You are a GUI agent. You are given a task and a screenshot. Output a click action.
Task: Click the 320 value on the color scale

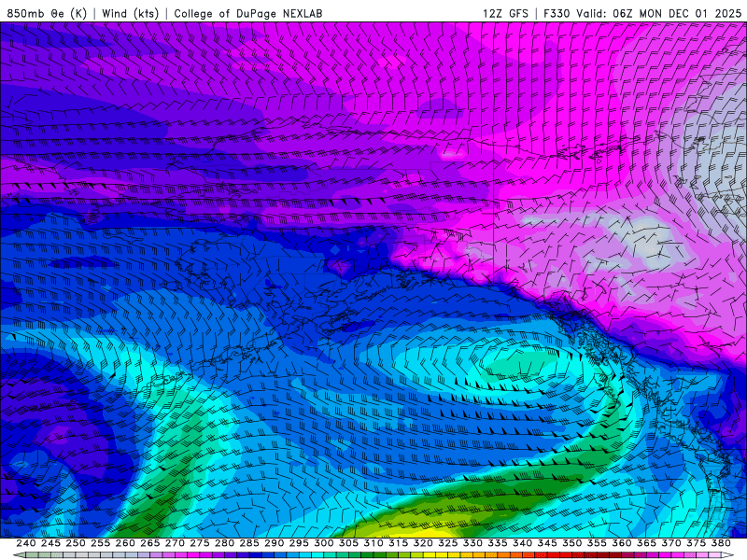coord(423,543)
